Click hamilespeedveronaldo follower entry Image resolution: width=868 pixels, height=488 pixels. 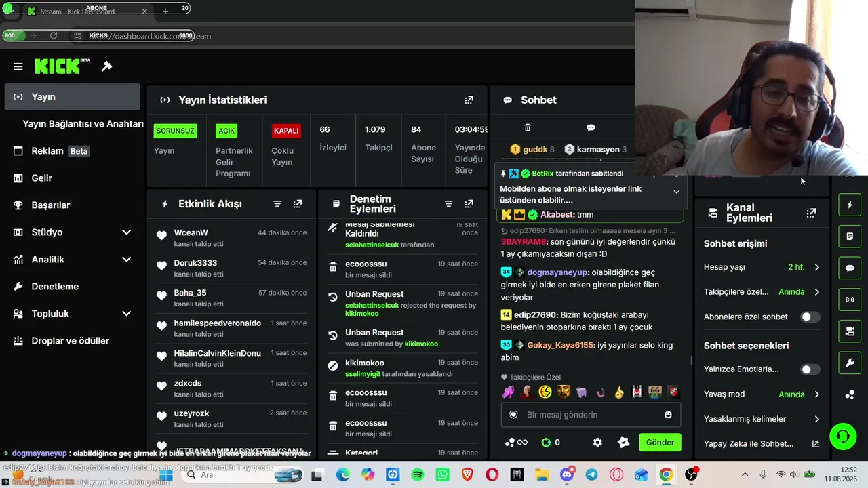click(231, 328)
